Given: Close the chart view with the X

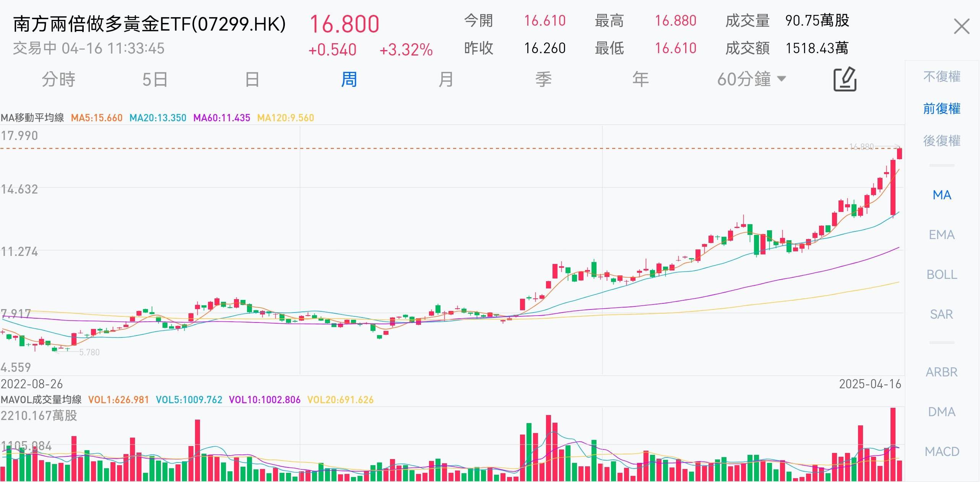Looking at the screenshot, I should point(962,26).
